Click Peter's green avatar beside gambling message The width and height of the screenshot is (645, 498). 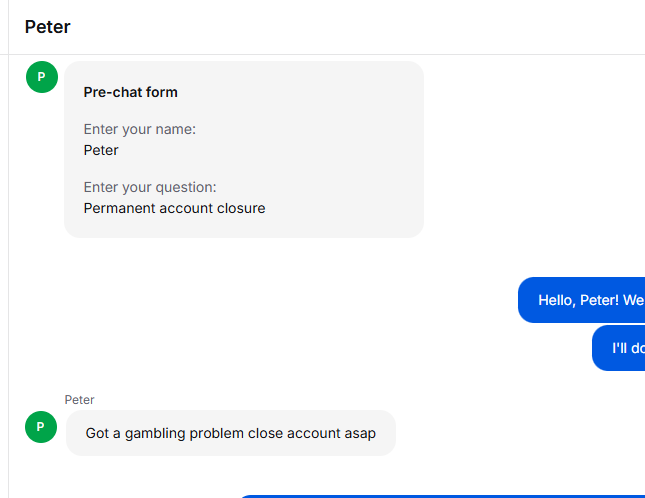pyautogui.click(x=41, y=427)
